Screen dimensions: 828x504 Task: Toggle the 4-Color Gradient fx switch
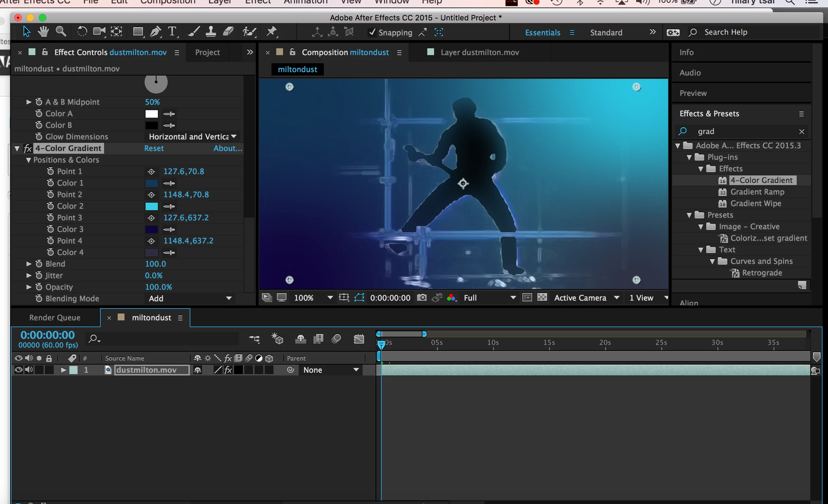pyautogui.click(x=28, y=148)
